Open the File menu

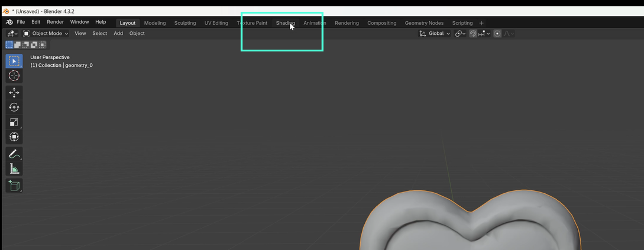click(21, 22)
